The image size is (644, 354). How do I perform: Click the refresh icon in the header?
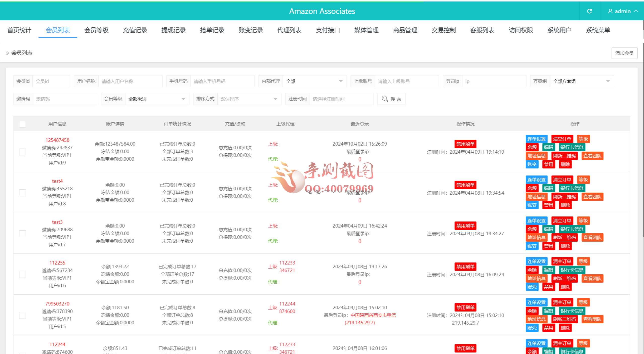pyautogui.click(x=589, y=11)
